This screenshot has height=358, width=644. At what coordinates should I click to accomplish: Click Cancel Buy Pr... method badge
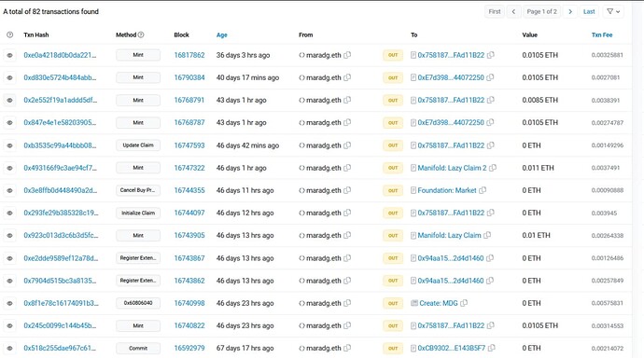138,190
